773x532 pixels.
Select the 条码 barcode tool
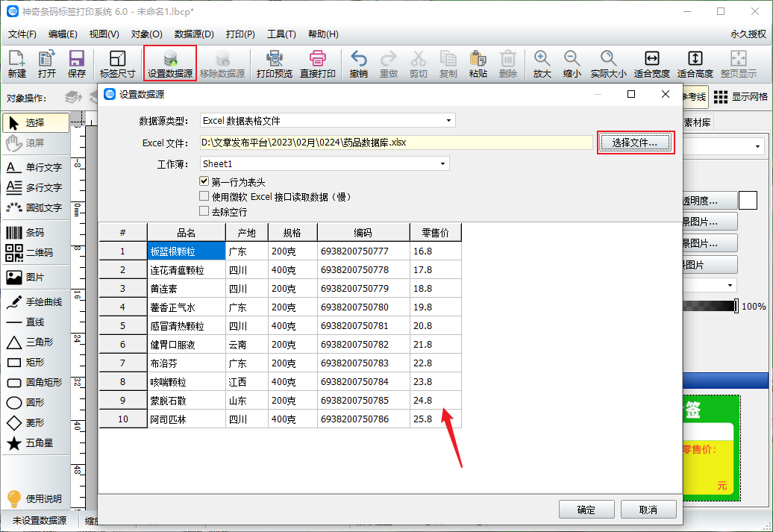pyautogui.click(x=36, y=233)
